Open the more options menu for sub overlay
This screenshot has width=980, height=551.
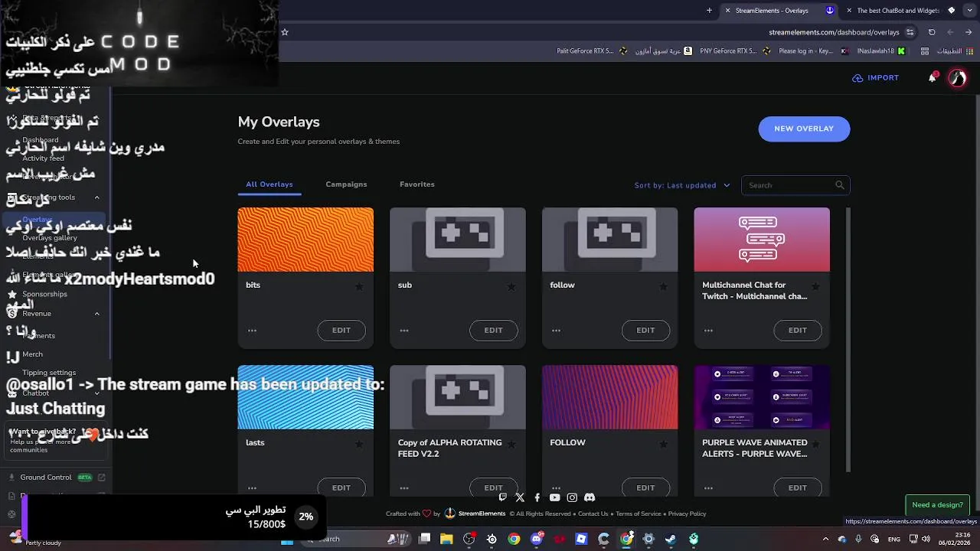click(404, 331)
